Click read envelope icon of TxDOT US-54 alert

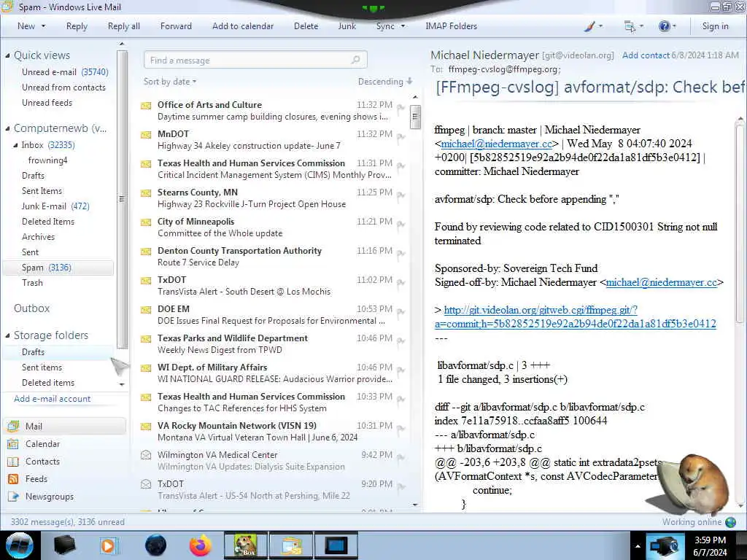[x=146, y=484]
